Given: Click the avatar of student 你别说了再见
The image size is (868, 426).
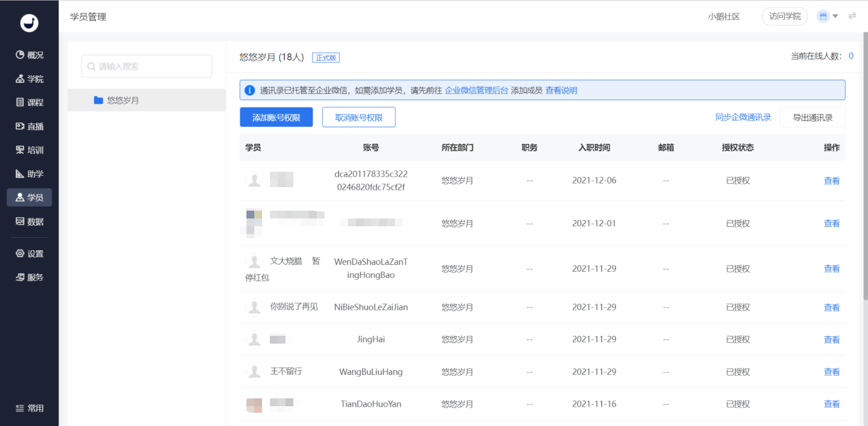Looking at the screenshot, I should (x=254, y=307).
